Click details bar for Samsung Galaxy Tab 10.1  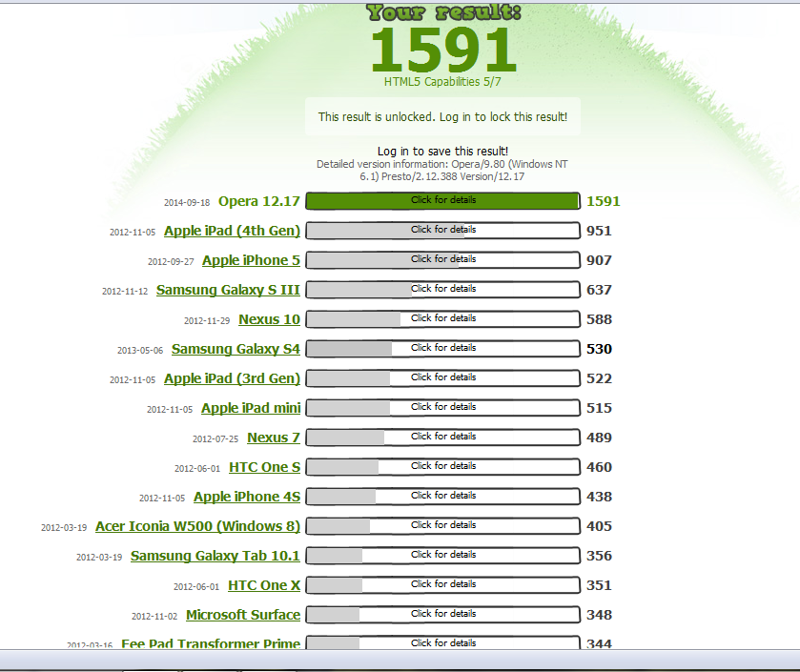click(x=442, y=556)
